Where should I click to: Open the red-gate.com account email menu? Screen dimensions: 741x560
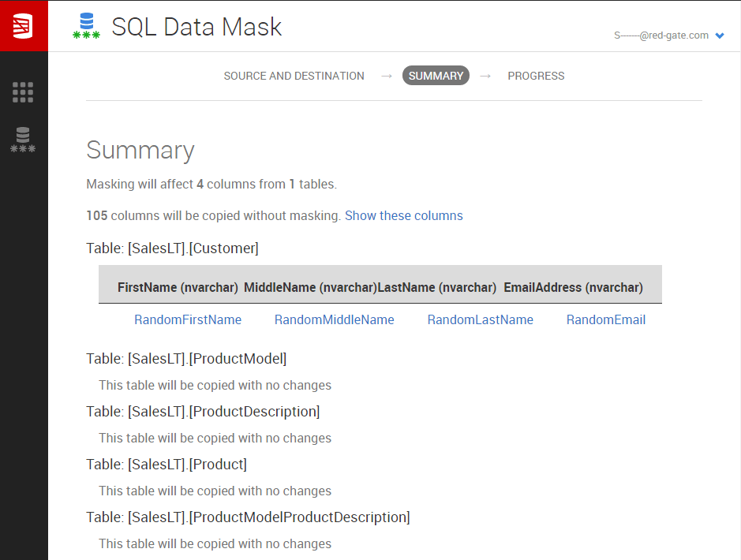(661, 35)
